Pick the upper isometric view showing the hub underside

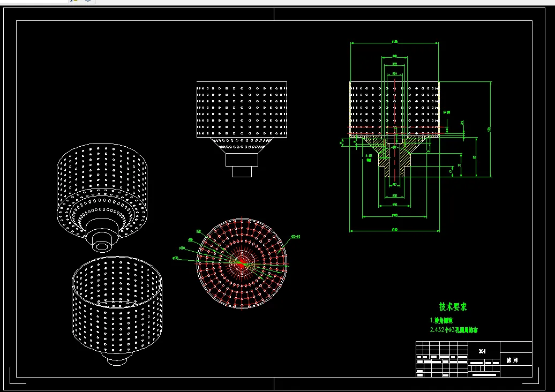coord(102,198)
